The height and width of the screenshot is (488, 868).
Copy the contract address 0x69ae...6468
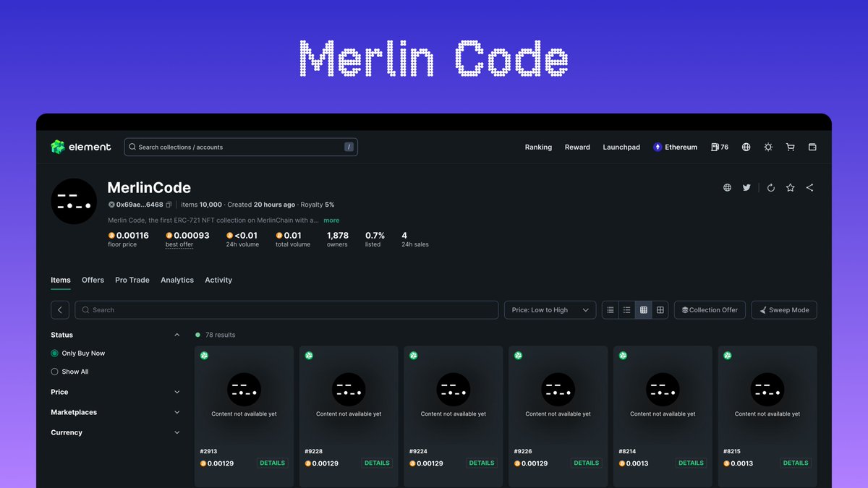(169, 205)
